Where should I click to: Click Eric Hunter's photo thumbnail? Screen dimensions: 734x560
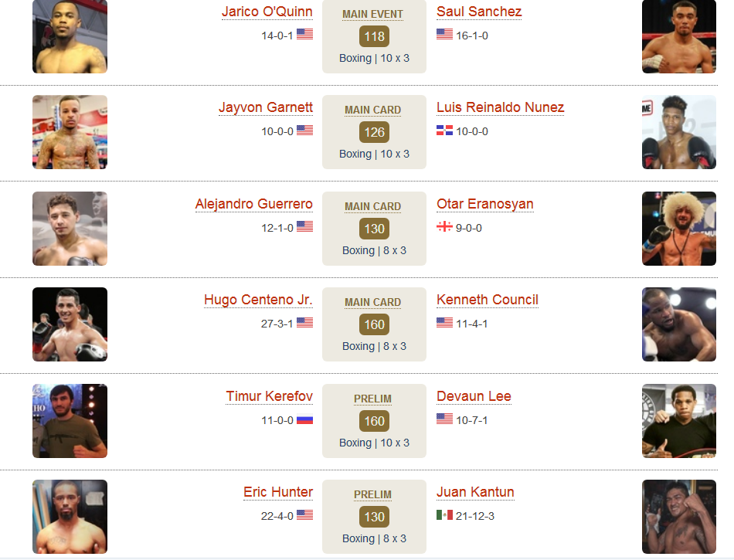coord(70,517)
